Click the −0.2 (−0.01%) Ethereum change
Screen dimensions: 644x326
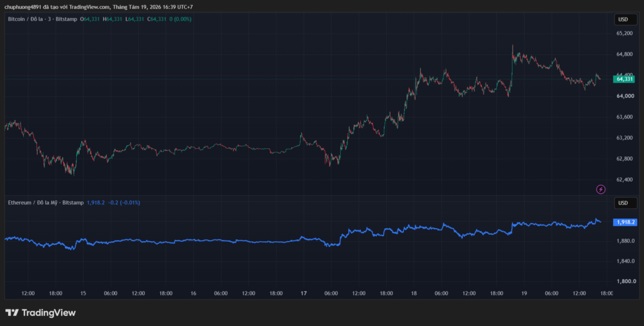[x=124, y=202]
